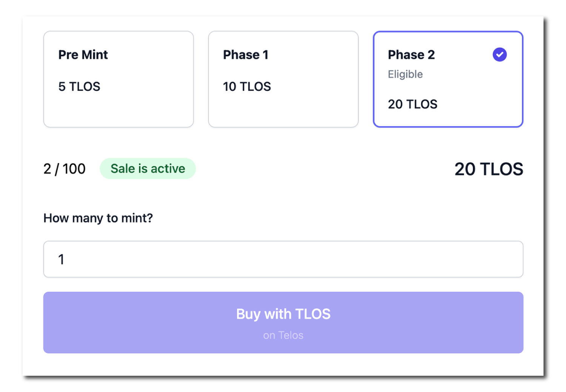Image resolution: width=566 pixels, height=392 pixels.
Task: Click the 2 / 100 minted counter
Action: [x=65, y=169]
